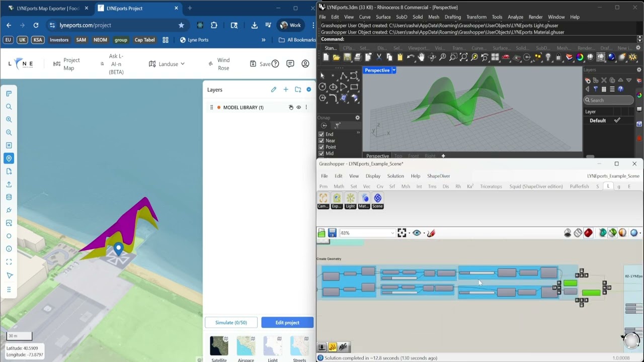
Task: Expand the bookmarks bar overflow chevron
Action: pos(263,40)
